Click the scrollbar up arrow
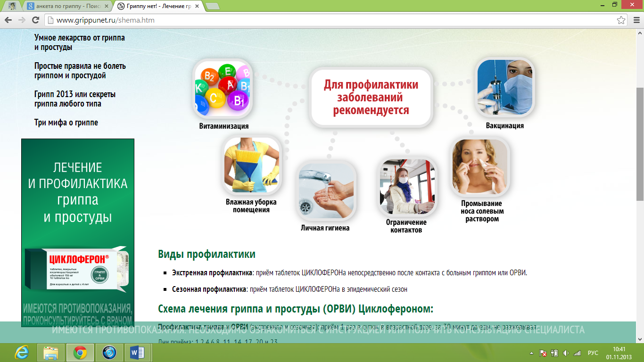The image size is (644, 362). [x=640, y=32]
